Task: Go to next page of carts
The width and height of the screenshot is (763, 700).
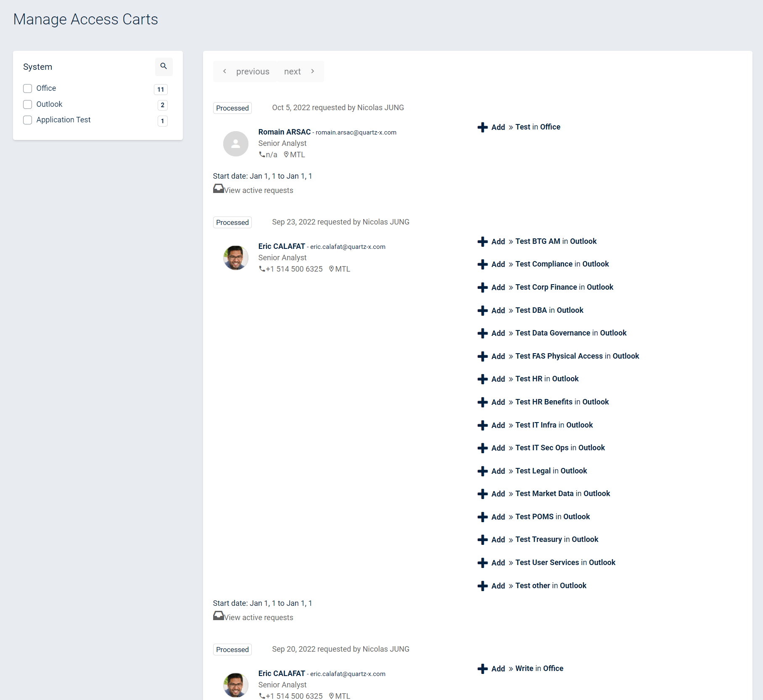Action: tap(299, 71)
